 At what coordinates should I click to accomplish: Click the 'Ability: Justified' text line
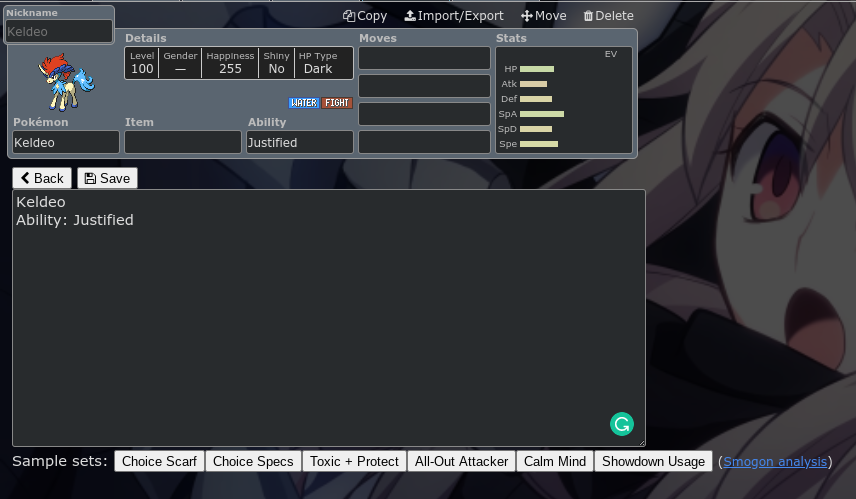(x=75, y=220)
